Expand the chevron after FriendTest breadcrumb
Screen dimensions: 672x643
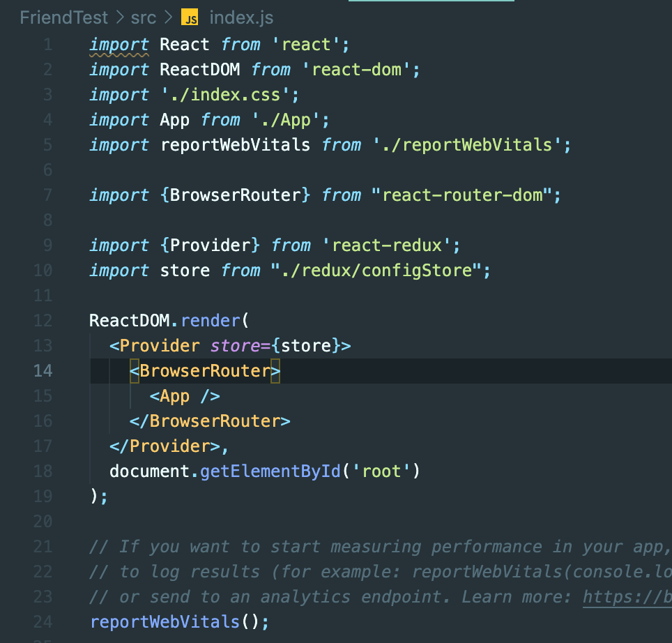[x=120, y=17]
